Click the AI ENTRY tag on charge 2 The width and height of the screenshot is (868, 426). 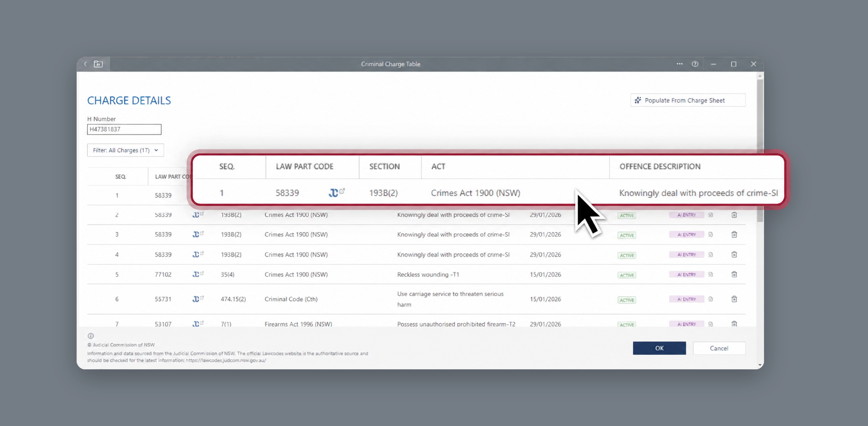pos(687,215)
